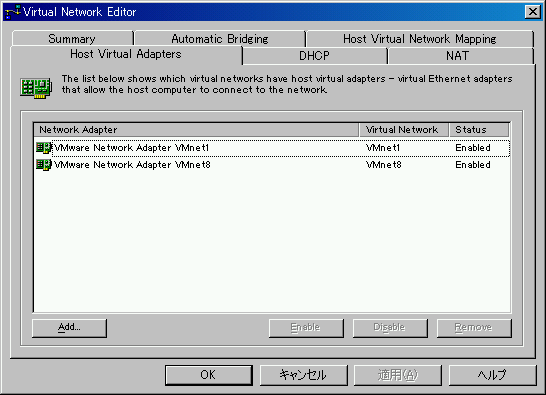Switch to the DHCP tab
This screenshot has width=546, height=395.
point(314,56)
